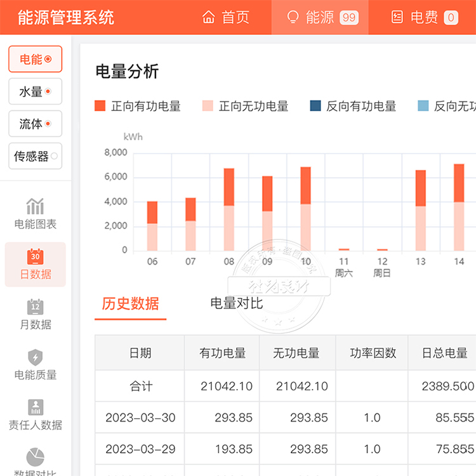This screenshot has width=476, height=476.
Task: Toggle the 正向无功电量 legend swatch
Action: pos(208,106)
